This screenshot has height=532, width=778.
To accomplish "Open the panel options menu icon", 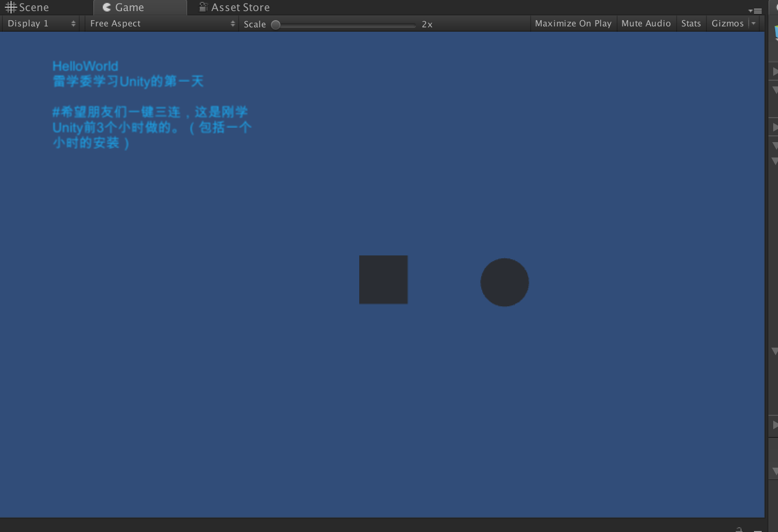I will tap(755, 11).
